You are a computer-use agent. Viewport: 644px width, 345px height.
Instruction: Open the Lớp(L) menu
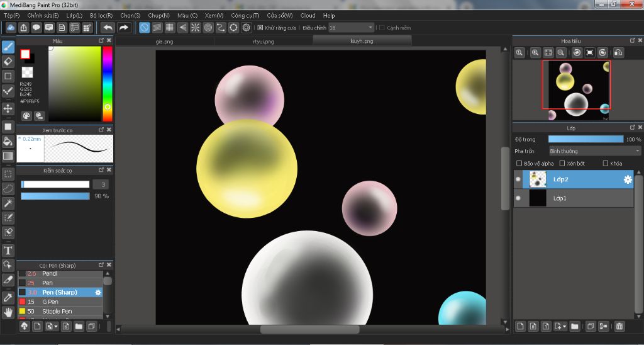click(74, 16)
